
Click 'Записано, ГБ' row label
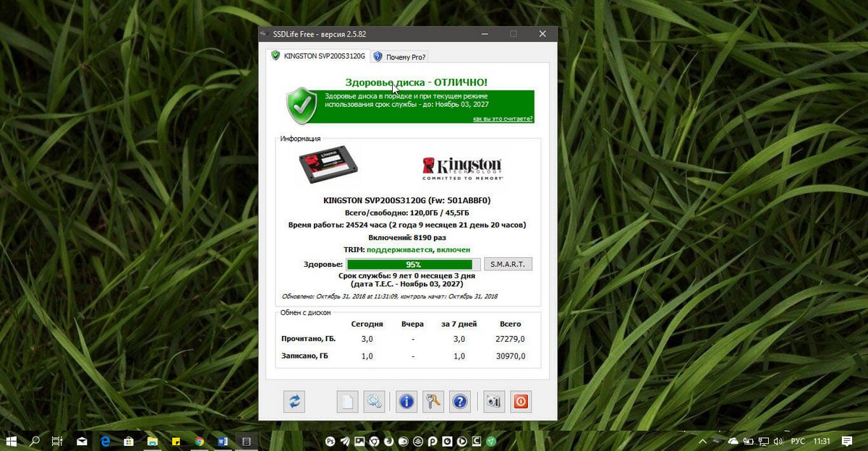coord(305,356)
